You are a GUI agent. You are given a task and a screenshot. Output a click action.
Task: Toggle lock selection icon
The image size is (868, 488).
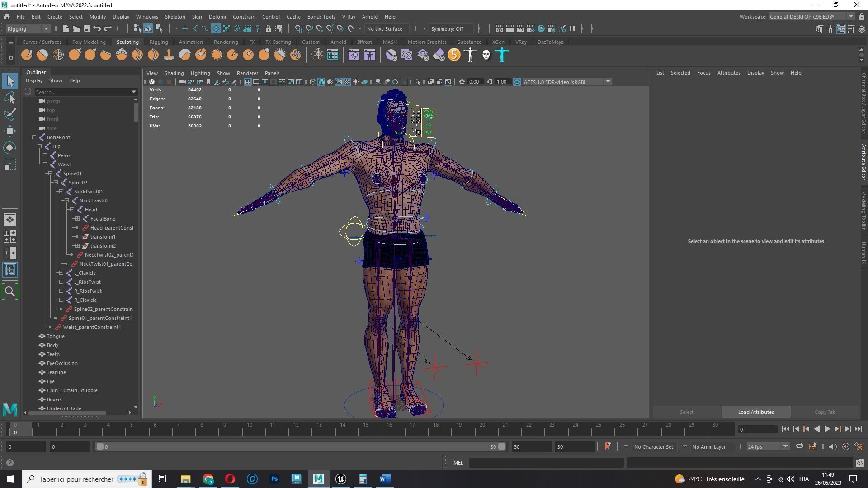[268, 28]
